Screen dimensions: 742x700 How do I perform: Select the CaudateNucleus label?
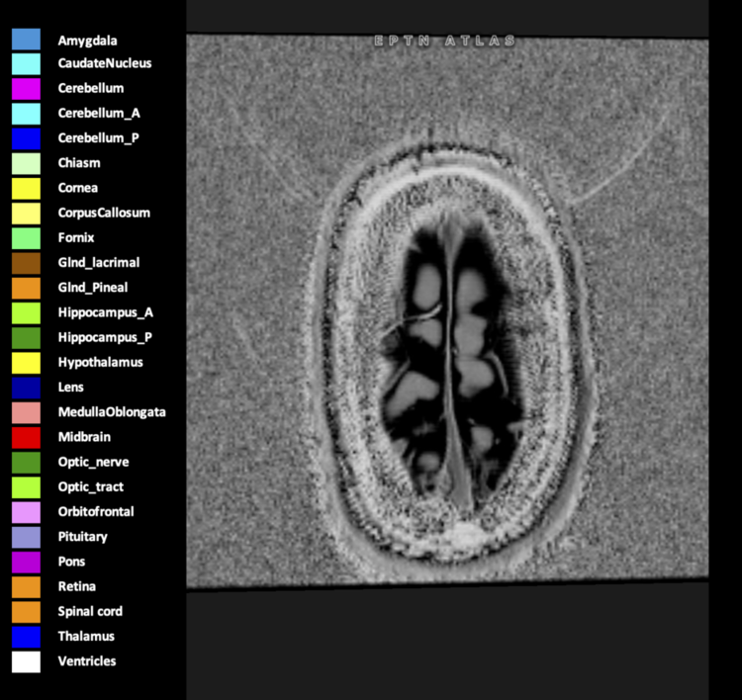(105, 63)
